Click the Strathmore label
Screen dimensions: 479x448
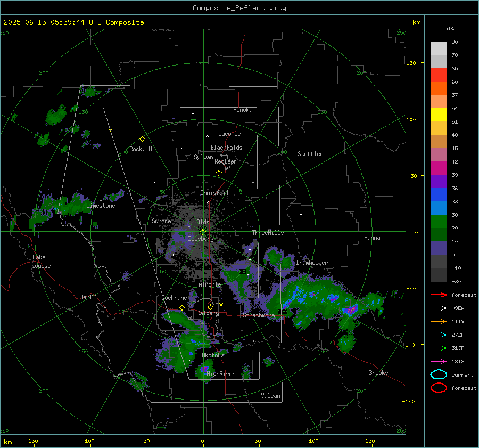259,315
